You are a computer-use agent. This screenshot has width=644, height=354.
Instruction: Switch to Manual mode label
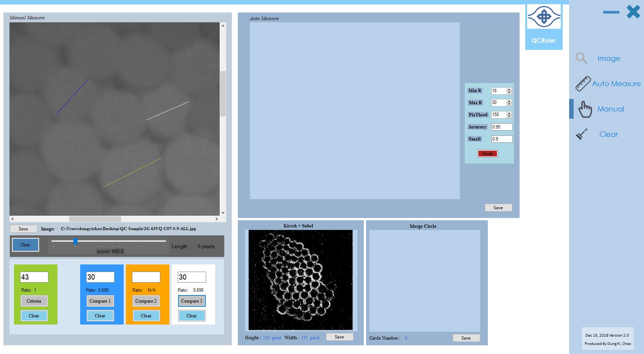(x=611, y=109)
